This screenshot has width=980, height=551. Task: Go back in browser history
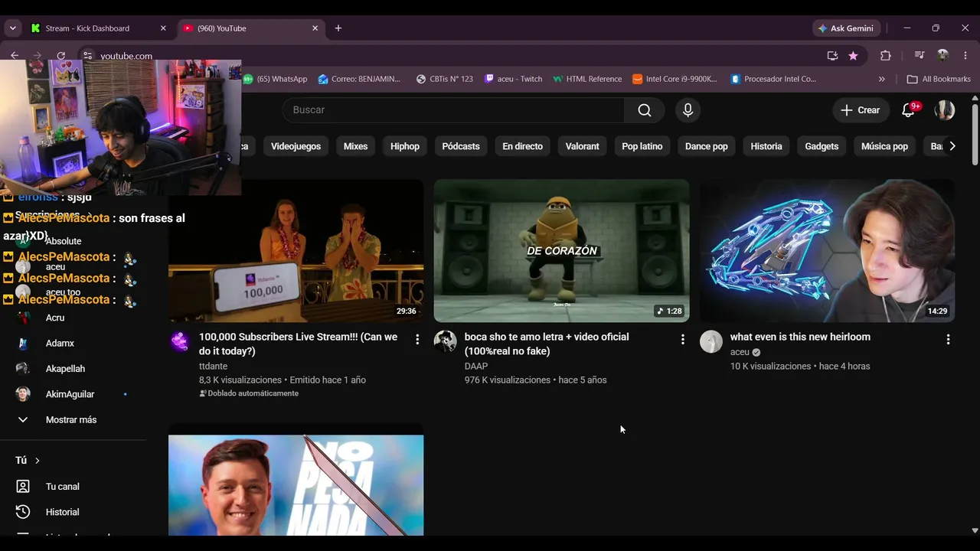[15, 55]
